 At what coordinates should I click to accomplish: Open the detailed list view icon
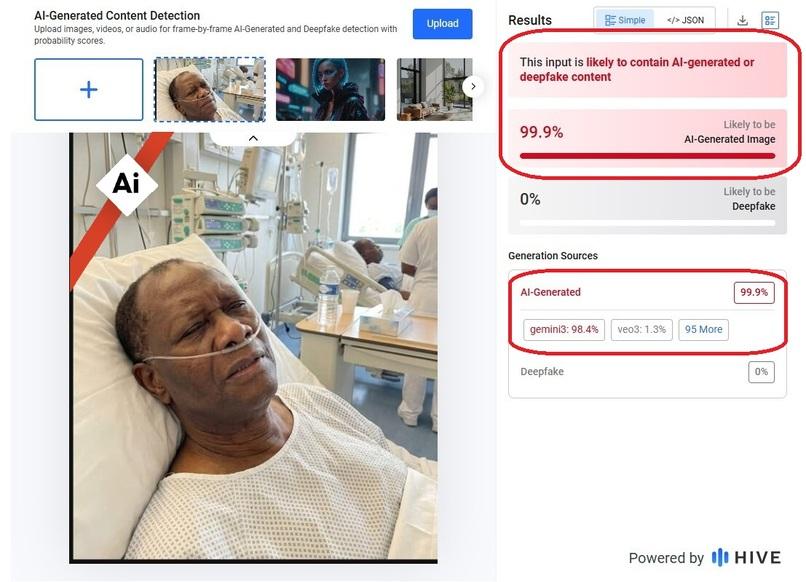point(770,20)
